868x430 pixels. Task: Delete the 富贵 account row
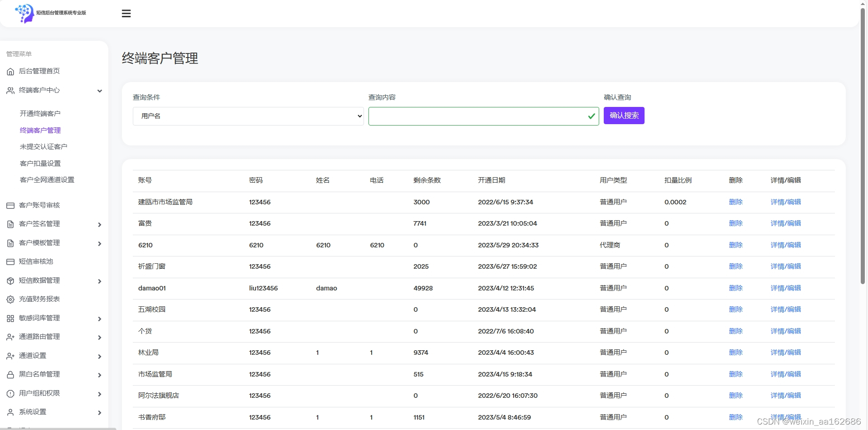736,223
